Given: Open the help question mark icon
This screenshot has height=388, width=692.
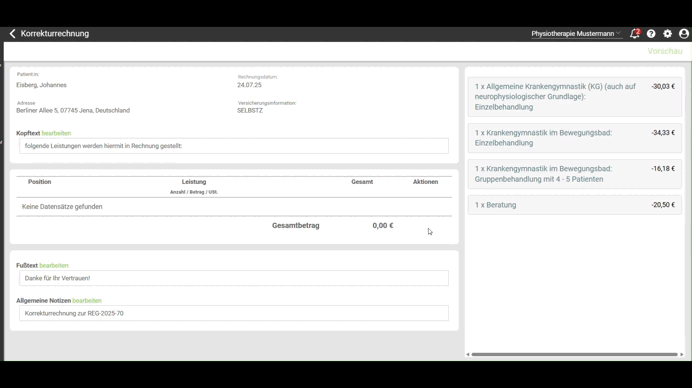Looking at the screenshot, I should pyautogui.click(x=651, y=34).
